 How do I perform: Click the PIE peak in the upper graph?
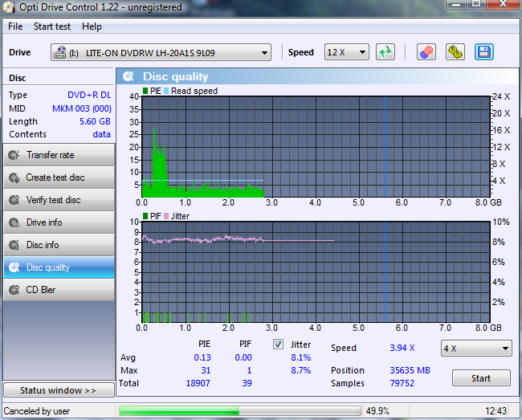pos(154,129)
